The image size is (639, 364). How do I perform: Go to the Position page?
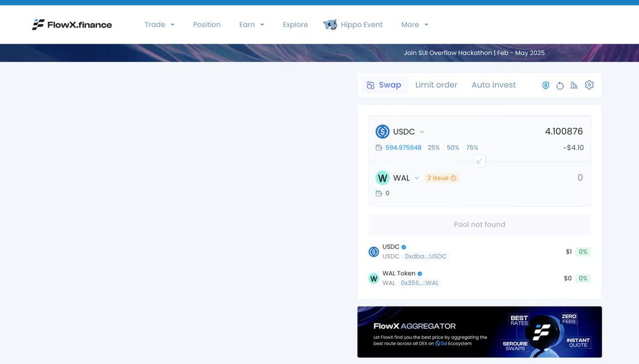pos(207,24)
